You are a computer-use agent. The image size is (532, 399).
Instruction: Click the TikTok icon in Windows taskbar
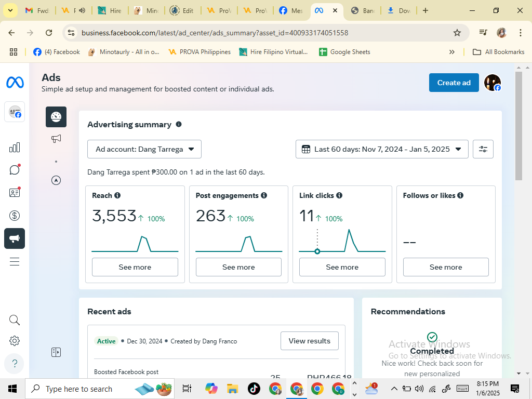click(254, 389)
